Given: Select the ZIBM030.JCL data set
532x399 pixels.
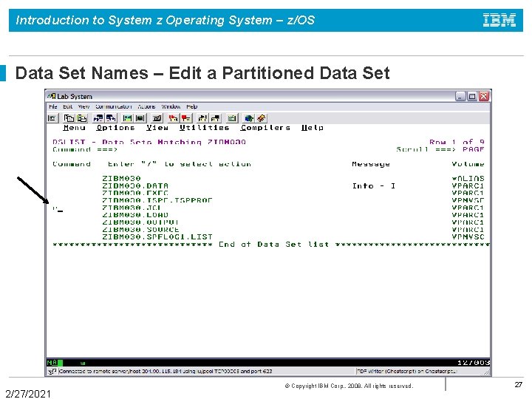Looking at the screenshot, I should click(x=131, y=208).
